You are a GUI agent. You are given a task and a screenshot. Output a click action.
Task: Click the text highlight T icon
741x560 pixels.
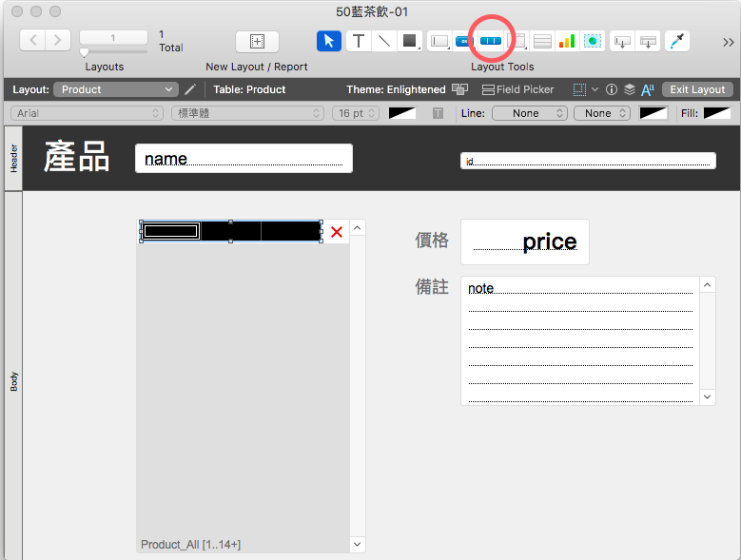[x=439, y=113]
